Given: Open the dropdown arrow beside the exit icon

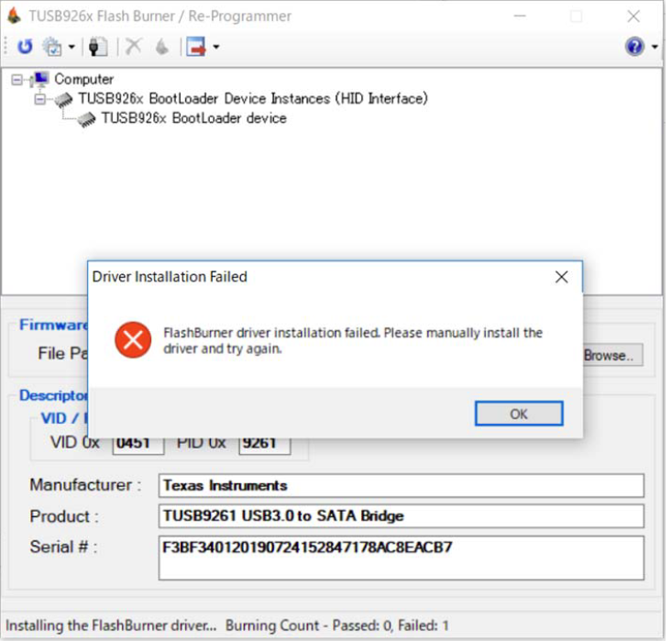Looking at the screenshot, I should pyautogui.click(x=216, y=47).
